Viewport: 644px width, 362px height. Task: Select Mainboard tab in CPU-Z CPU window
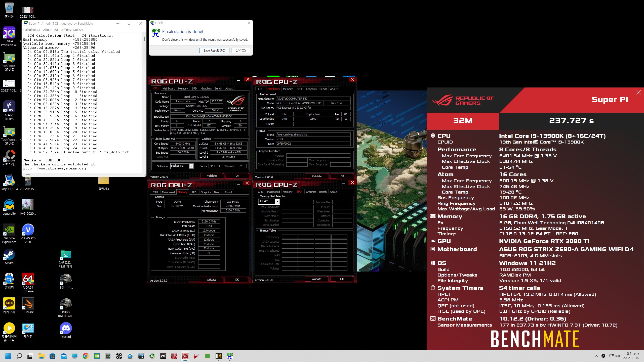tap(169, 88)
